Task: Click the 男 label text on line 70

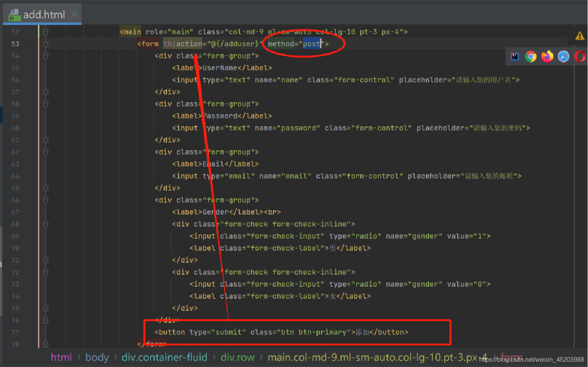Action: pyautogui.click(x=333, y=248)
